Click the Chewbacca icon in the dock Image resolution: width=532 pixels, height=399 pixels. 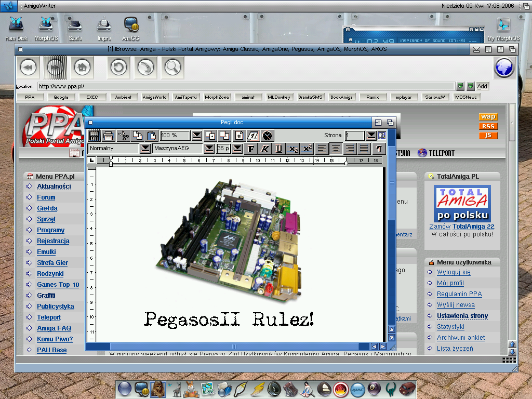click(157, 389)
